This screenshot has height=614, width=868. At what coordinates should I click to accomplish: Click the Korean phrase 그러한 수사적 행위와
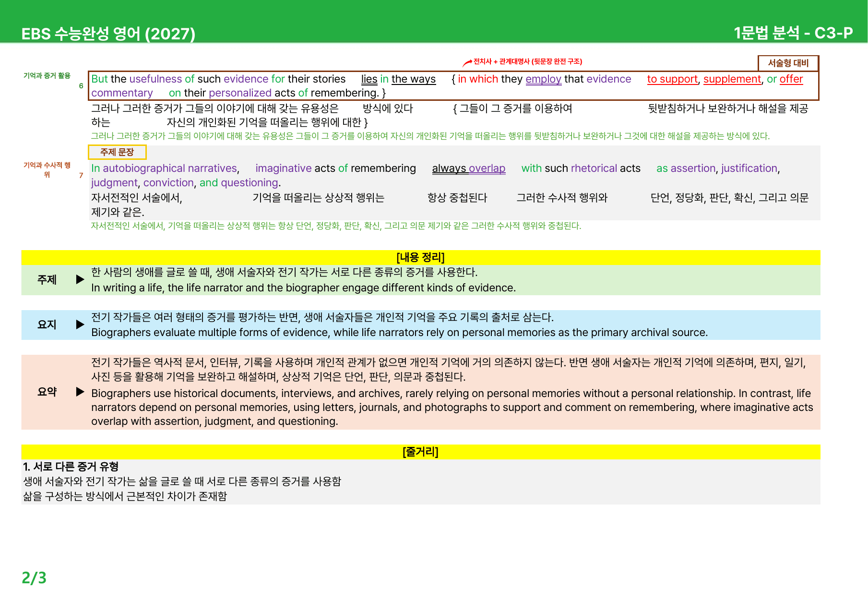562,198
